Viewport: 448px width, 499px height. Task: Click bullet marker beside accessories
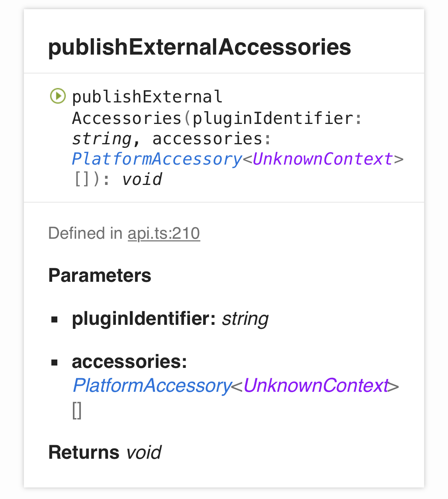coord(55,362)
